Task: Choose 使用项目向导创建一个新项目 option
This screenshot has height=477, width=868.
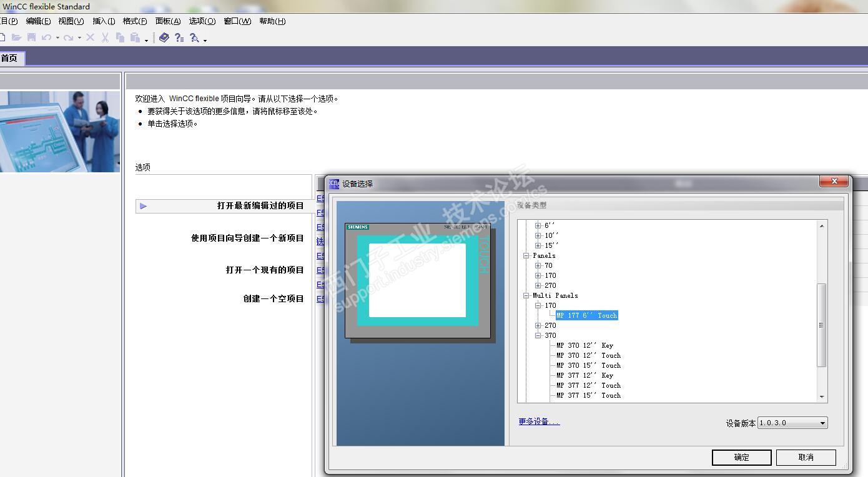Action: [247, 238]
